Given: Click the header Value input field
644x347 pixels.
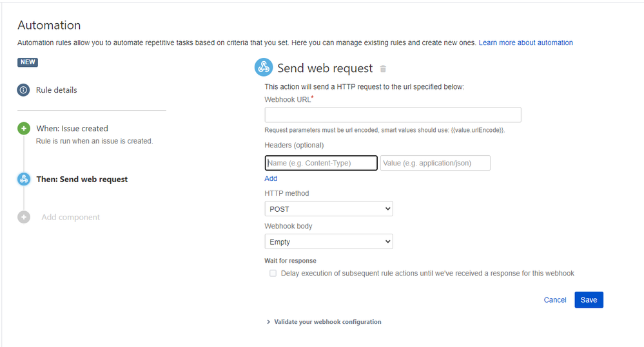Looking at the screenshot, I should coord(435,164).
